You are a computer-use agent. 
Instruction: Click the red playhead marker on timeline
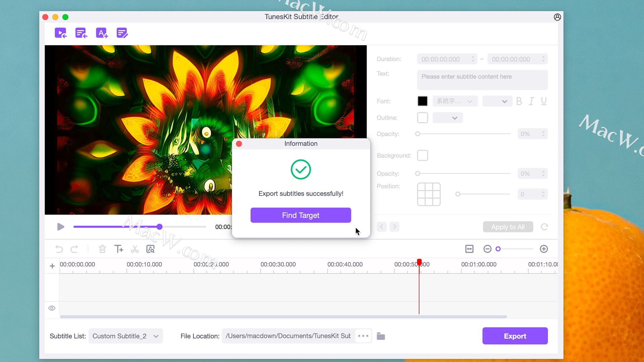(419, 262)
